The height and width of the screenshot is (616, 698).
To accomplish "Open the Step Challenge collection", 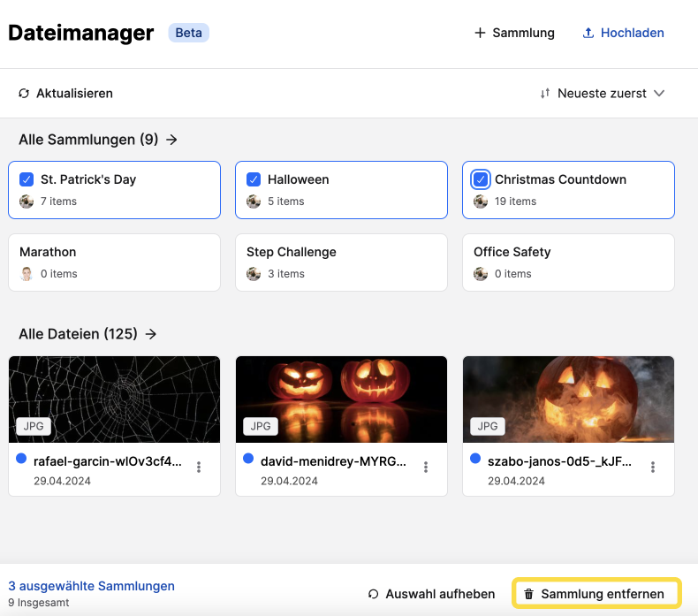I will click(341, 262).
